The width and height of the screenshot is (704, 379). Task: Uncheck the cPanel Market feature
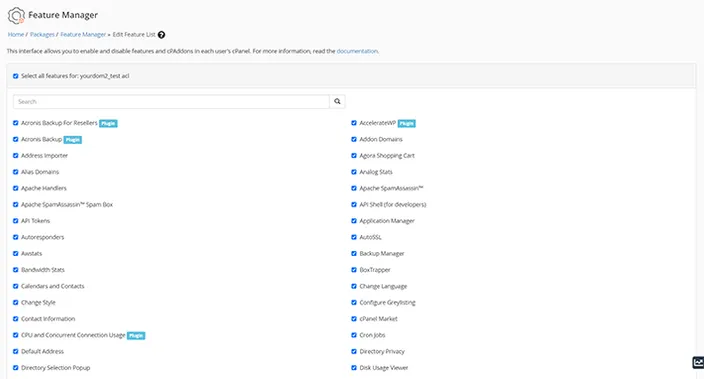pos(354,318)
